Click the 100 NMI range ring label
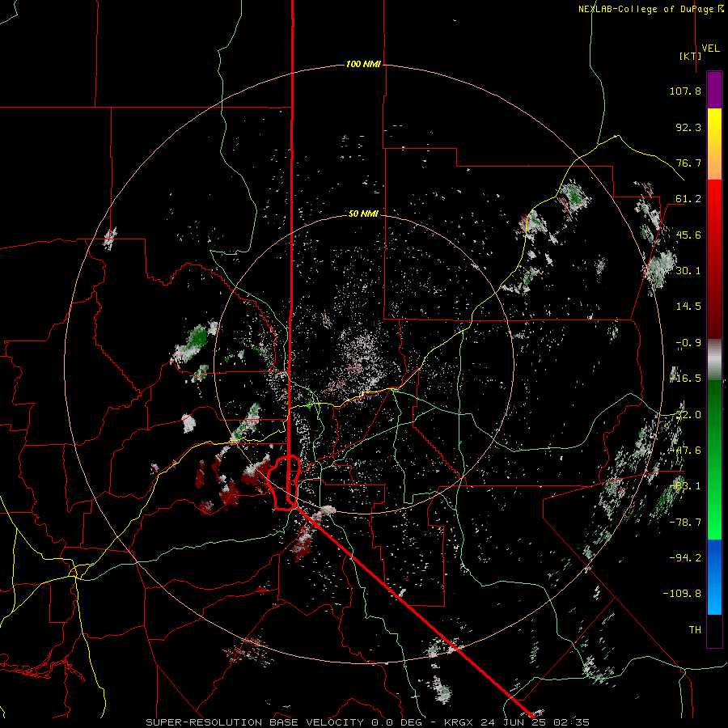This screenshot has height=728, width=728. (x=363, y=64)
